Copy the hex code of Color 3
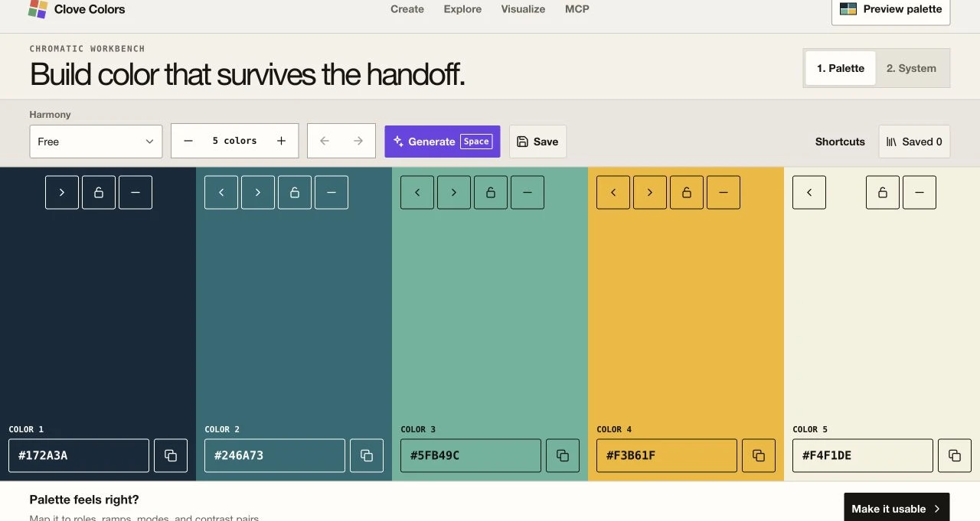980x521 pixels. pos(563,455)
